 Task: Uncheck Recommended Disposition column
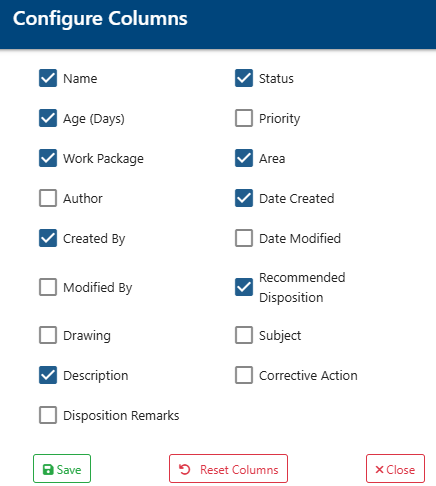(x=244, y=287)
